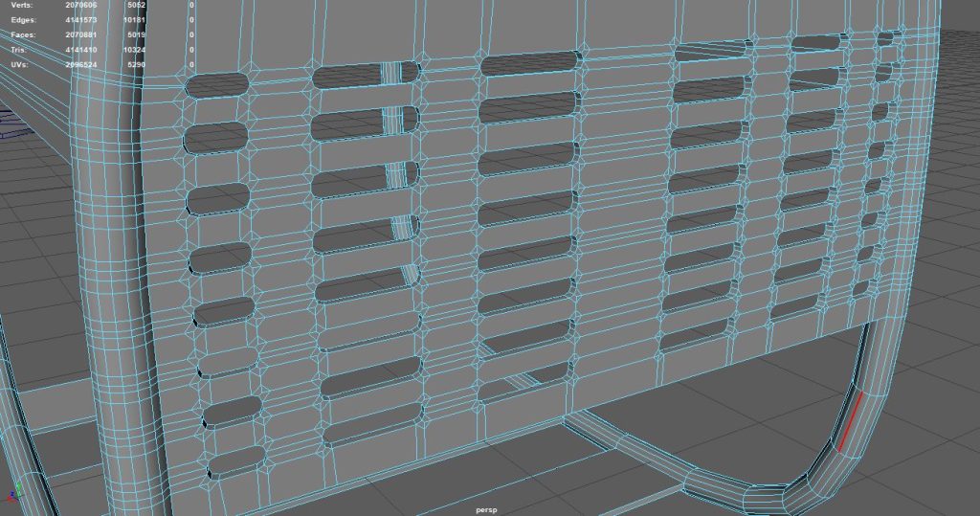Viewport: 980px width, 516px height.
Task: Select the Faces total value 2070881
Action: pyautogui.click(x=81, y=35)
